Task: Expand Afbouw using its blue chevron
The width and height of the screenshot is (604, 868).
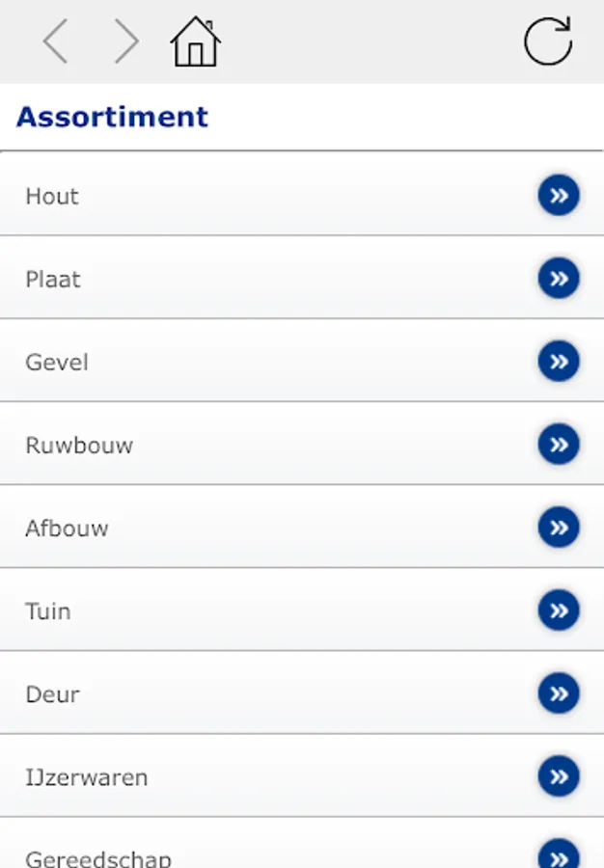Action: [558, 528]
